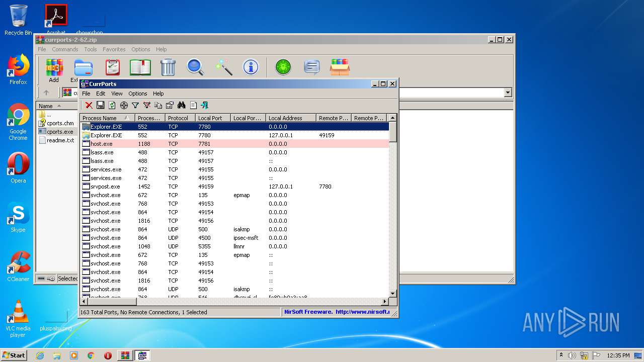Click the Save Selected Items floppy icon
Image resolution: width=644 pixels, height=362 pixels.
(x=100, y=105)
